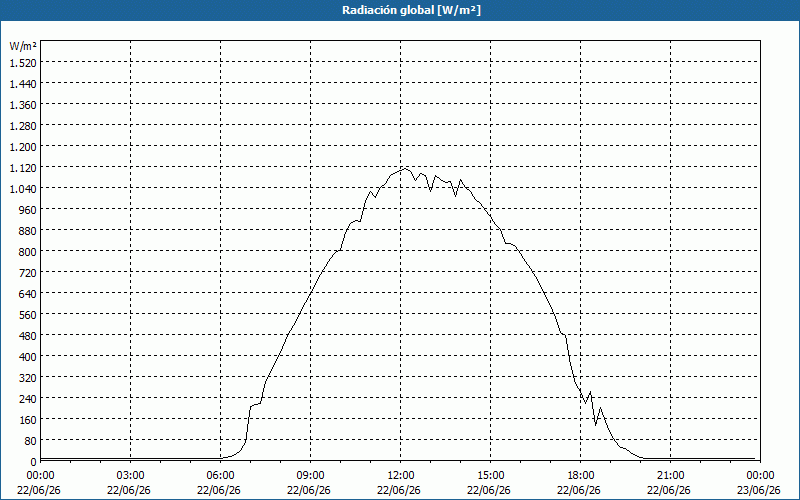800x500 pixels.
Task: Select the 800 y-axis tick label
Action: [x=28, y=252]
